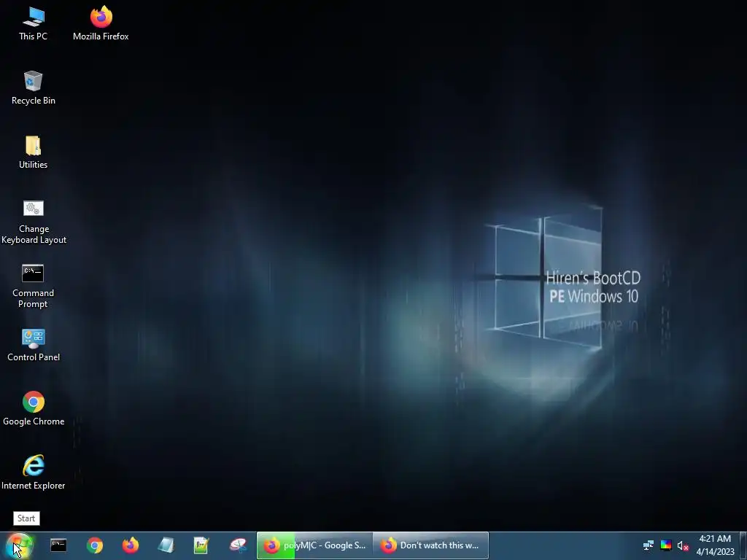Open the pinned blue notebook taskbar icon
This screenshot has width=747, height=560.
[166, 545]
